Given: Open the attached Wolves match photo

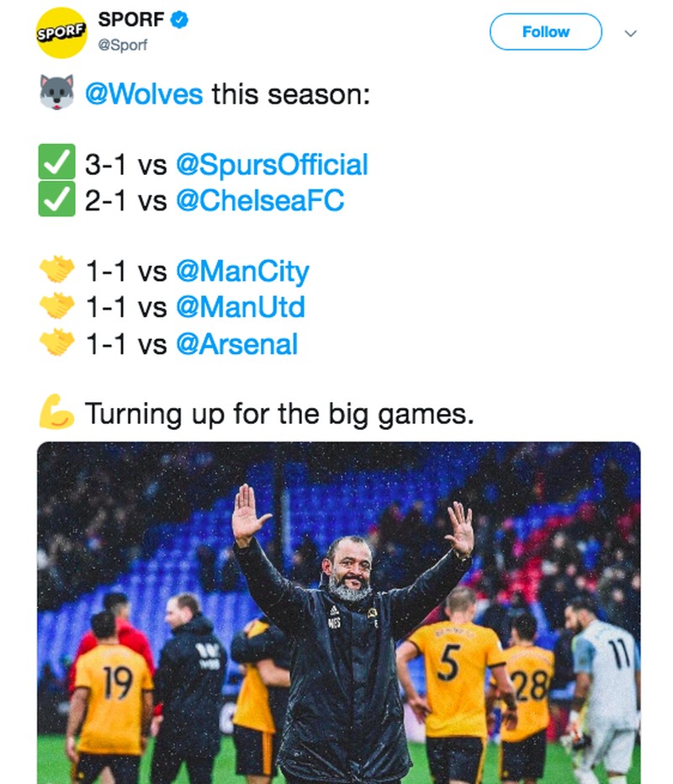Looking at the screenshot, I should [x=338, y=612].
